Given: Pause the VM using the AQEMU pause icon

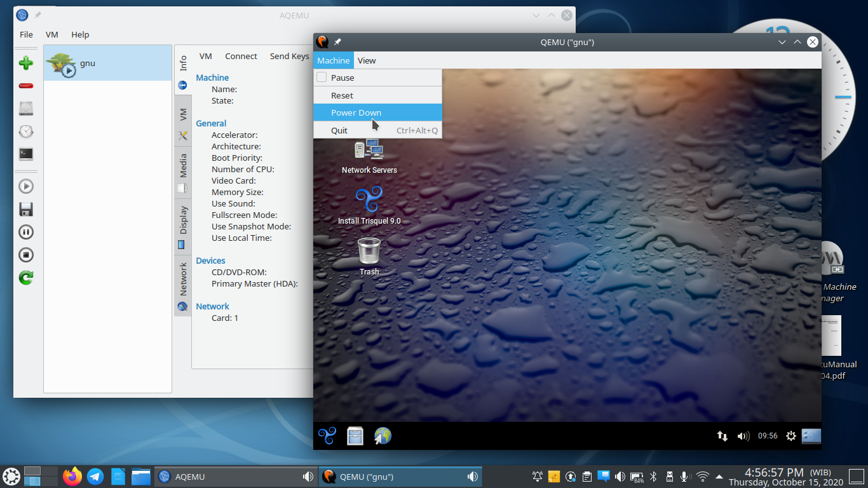Looking at the screenshot, I should (25, 232).
